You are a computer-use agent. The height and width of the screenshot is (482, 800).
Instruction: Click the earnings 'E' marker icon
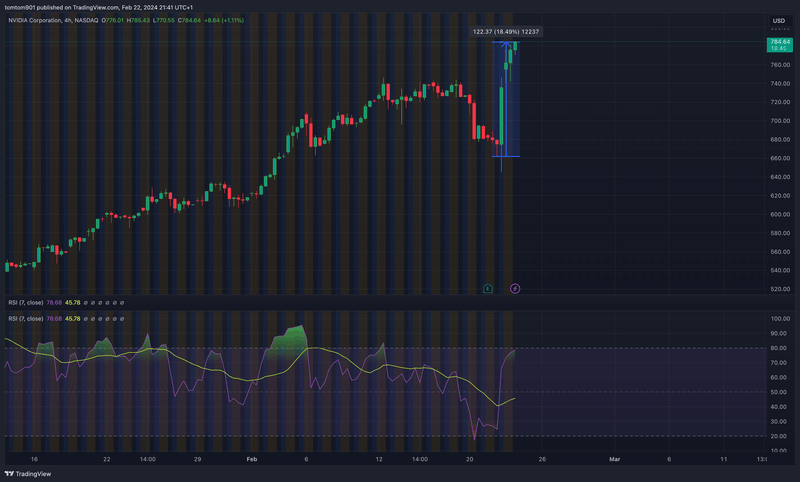pos(488,289)
